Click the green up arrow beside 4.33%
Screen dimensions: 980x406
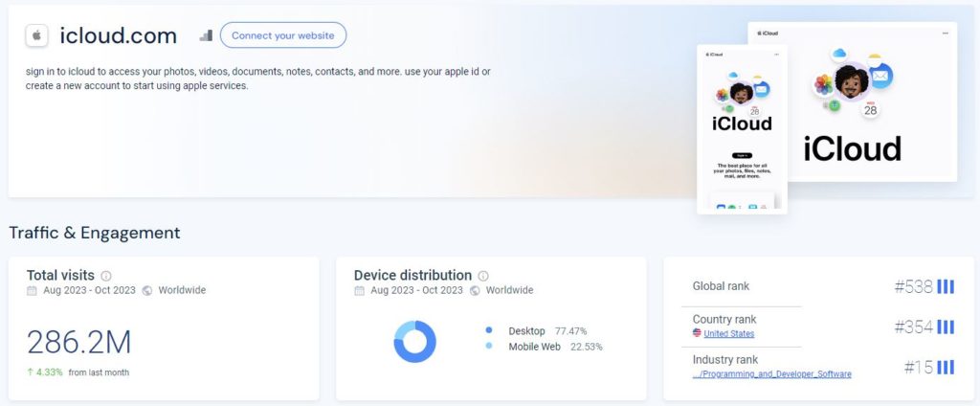pyautogui.click(x=30, y=372)
